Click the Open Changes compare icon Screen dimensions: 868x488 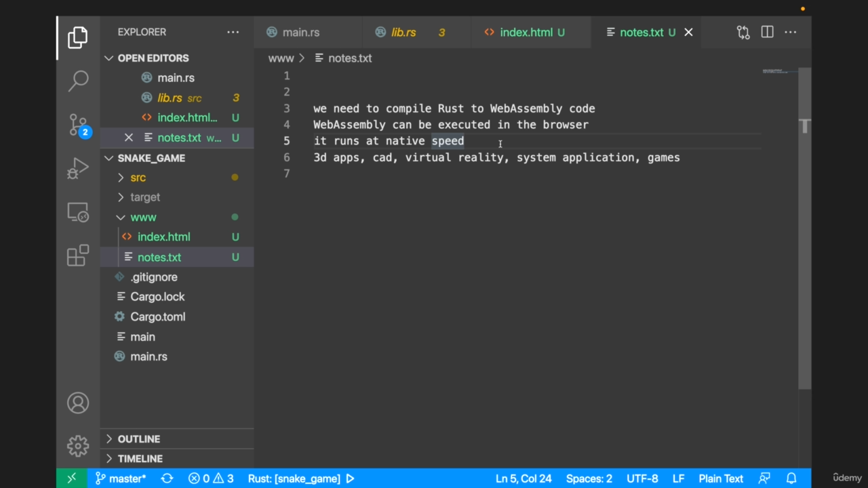point(743,32)
